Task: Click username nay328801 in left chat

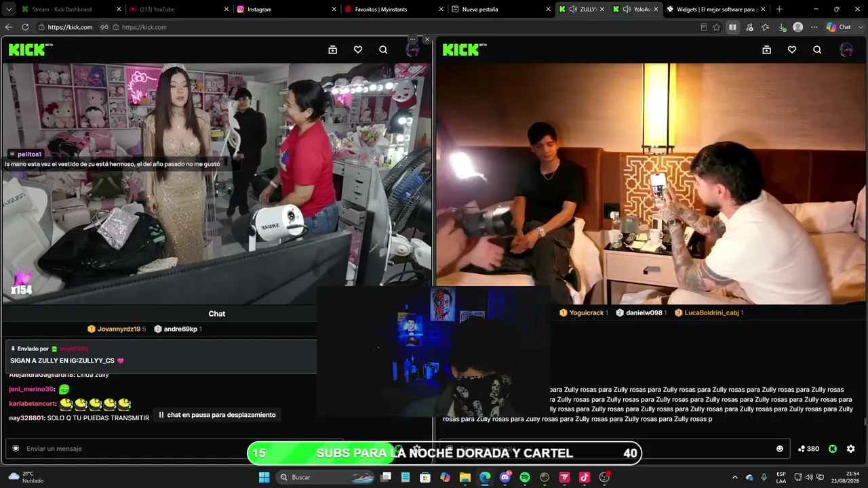Action: (26, 418)
